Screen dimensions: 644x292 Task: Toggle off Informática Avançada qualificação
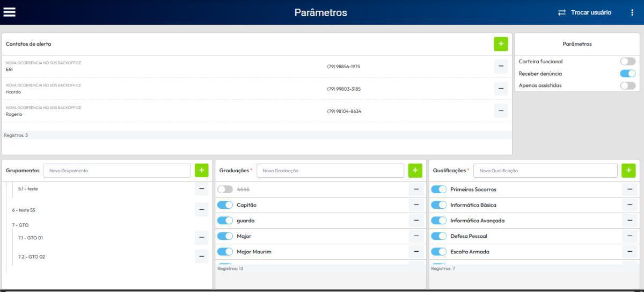pos(438,221)
